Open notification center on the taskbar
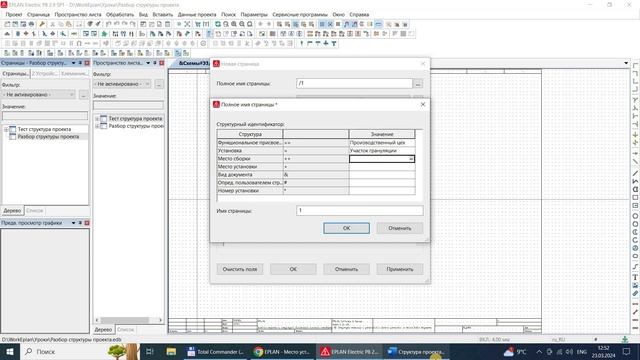This screenshot has width=640, height=360. tap(626, 351)
